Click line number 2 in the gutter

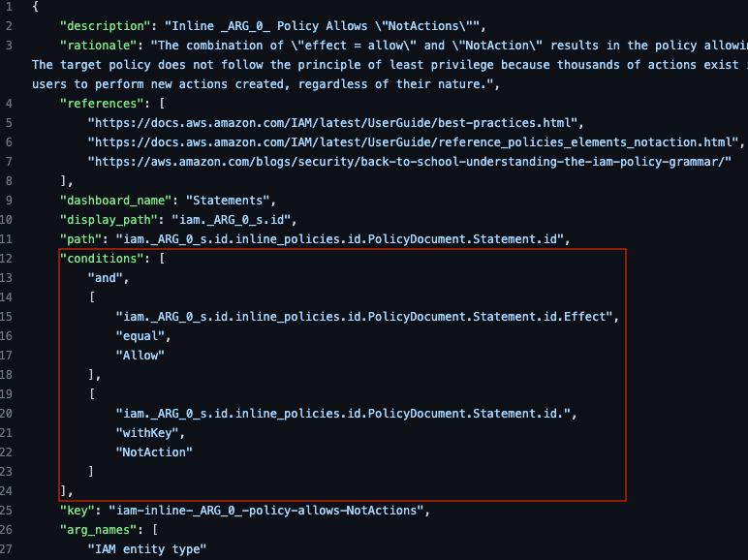pos(9,26)
